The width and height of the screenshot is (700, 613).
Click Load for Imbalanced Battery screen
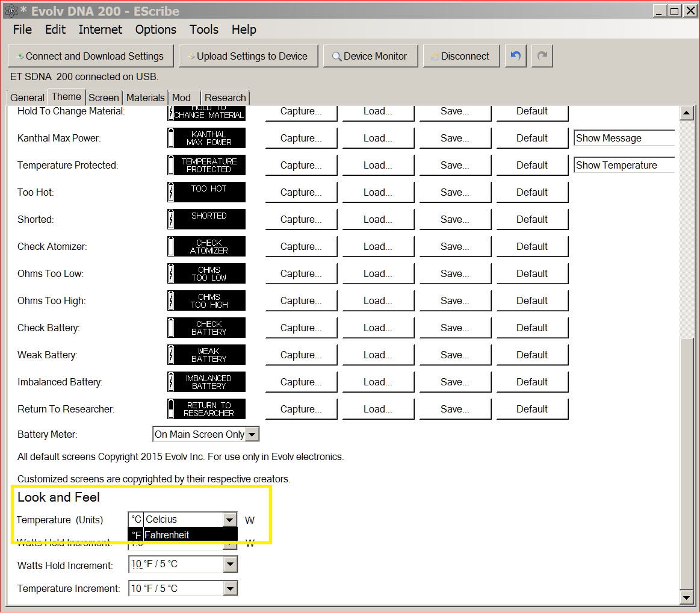(377, 382)
